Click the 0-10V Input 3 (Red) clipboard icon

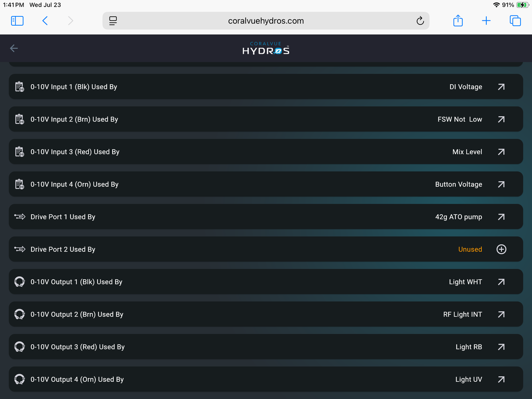click(20, 152)
